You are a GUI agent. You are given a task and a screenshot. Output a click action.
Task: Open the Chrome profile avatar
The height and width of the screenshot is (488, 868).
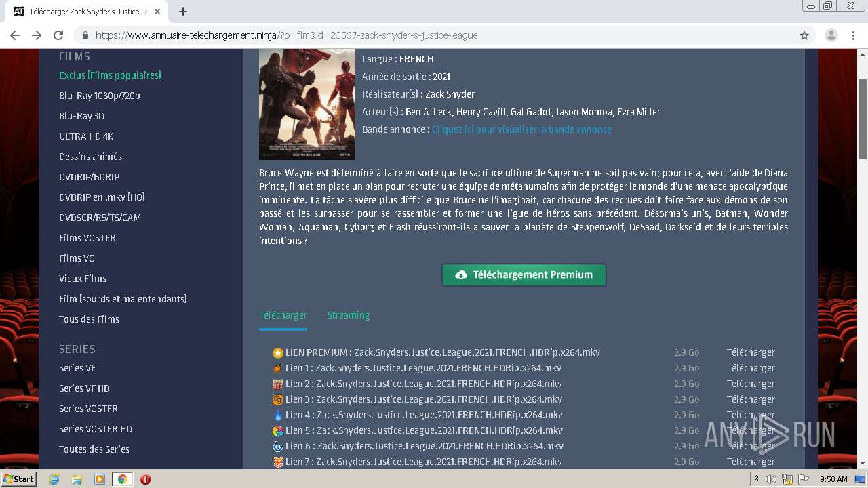click(x=831, y=35)
